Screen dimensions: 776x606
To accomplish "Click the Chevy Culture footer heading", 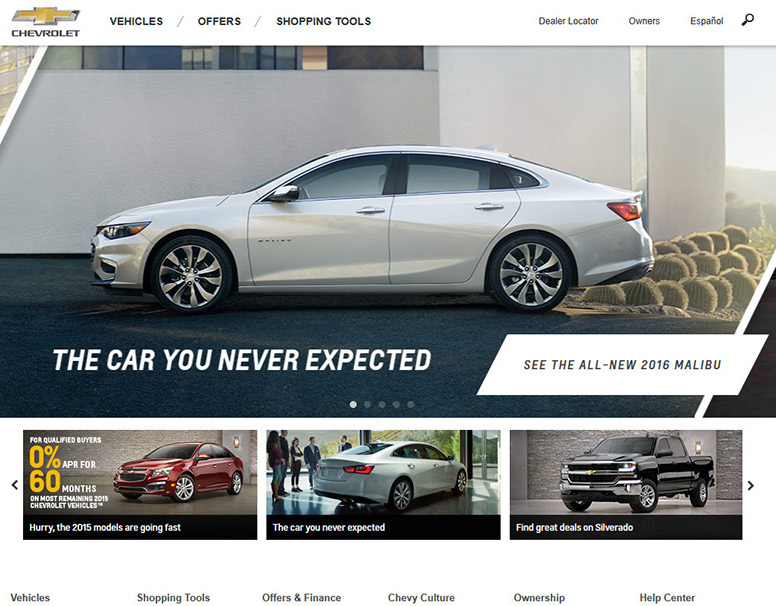I will click(x=421, y=598).
